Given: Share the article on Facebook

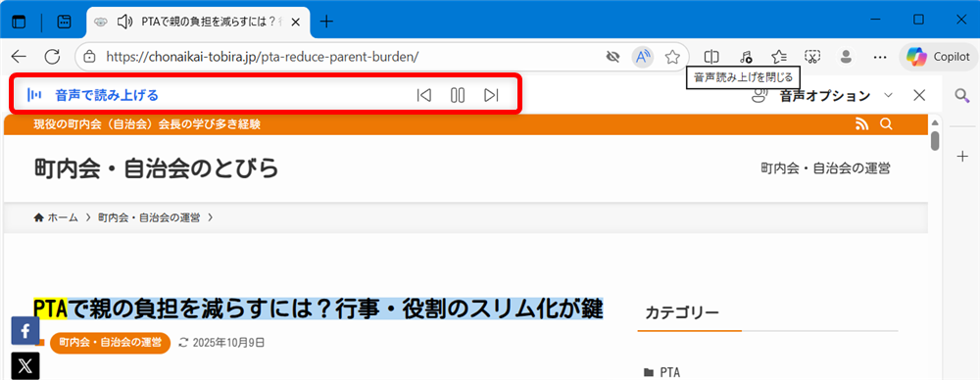Looking at the screenshot, I should pyautogui.click(x=25, y=331).
